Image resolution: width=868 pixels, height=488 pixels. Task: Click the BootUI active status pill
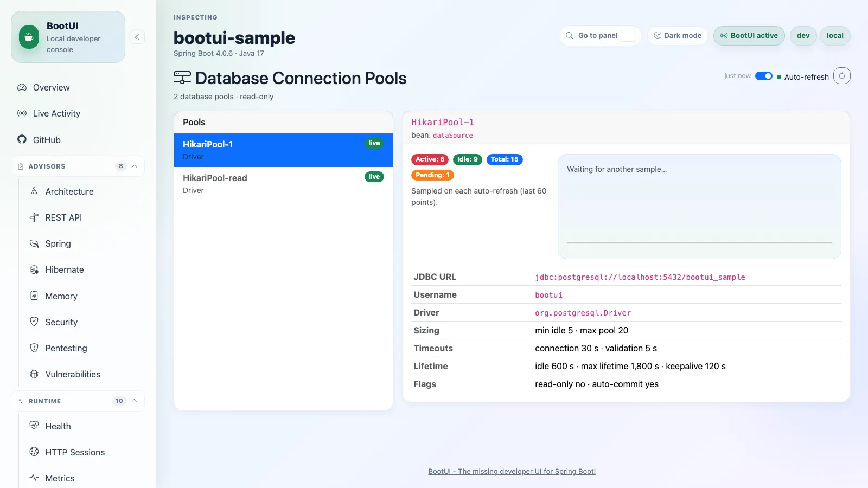coord(749,36)
